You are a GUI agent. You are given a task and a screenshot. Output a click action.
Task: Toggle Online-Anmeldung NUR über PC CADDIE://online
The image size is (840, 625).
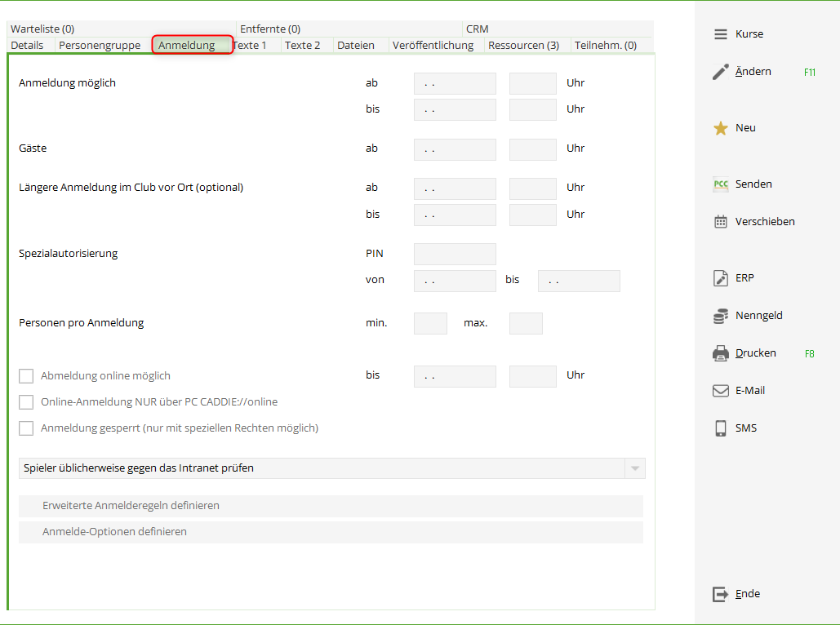(26, 402)
